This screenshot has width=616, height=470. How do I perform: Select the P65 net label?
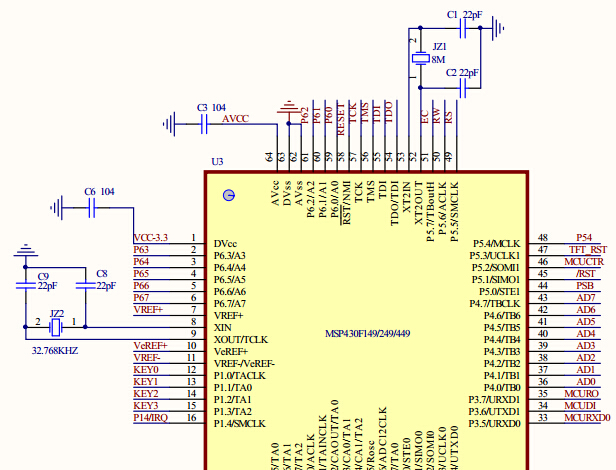[x=141, y=274]
